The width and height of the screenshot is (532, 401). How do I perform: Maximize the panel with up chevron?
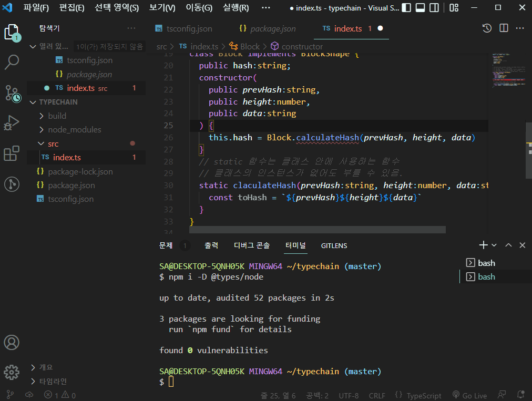[x=508, y=245]
